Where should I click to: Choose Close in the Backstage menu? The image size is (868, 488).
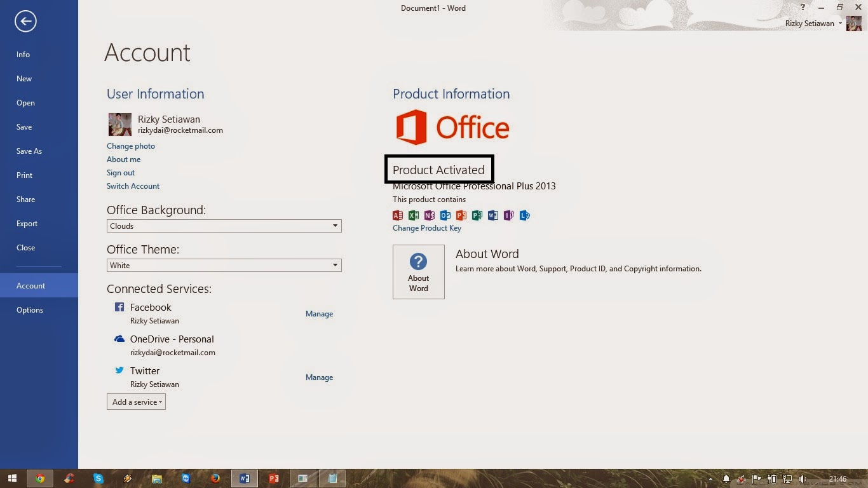click(x=39, y=248)
